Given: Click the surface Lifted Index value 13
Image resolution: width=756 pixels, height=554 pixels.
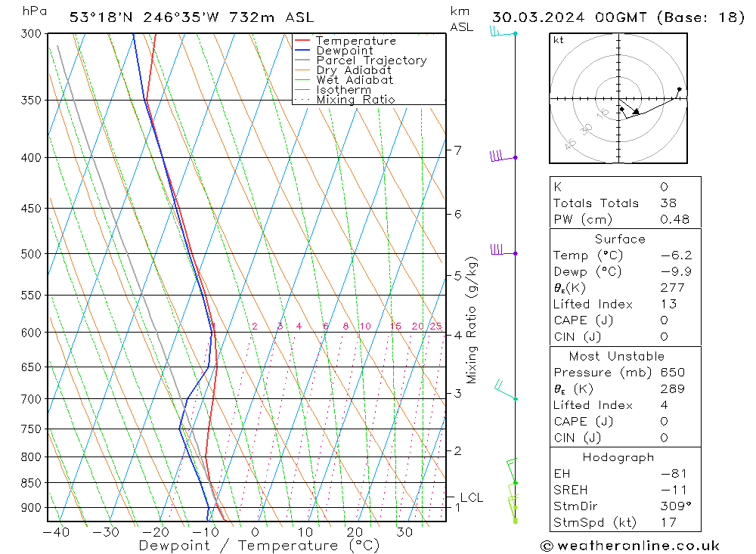Looking at the screenshot, I should pos(669,304).
